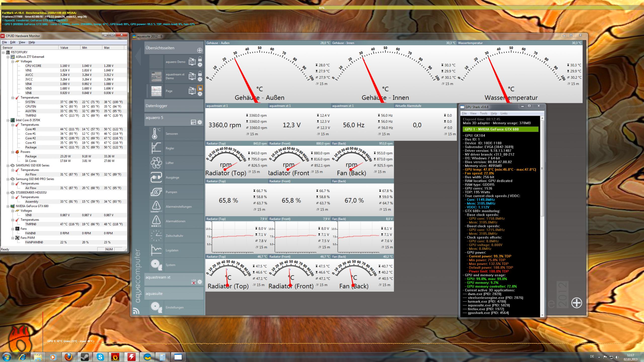Screen dimensions: 644x362
Task: Collapse the Intel Core i5 3570K tree node
Action: pos(8,120)
